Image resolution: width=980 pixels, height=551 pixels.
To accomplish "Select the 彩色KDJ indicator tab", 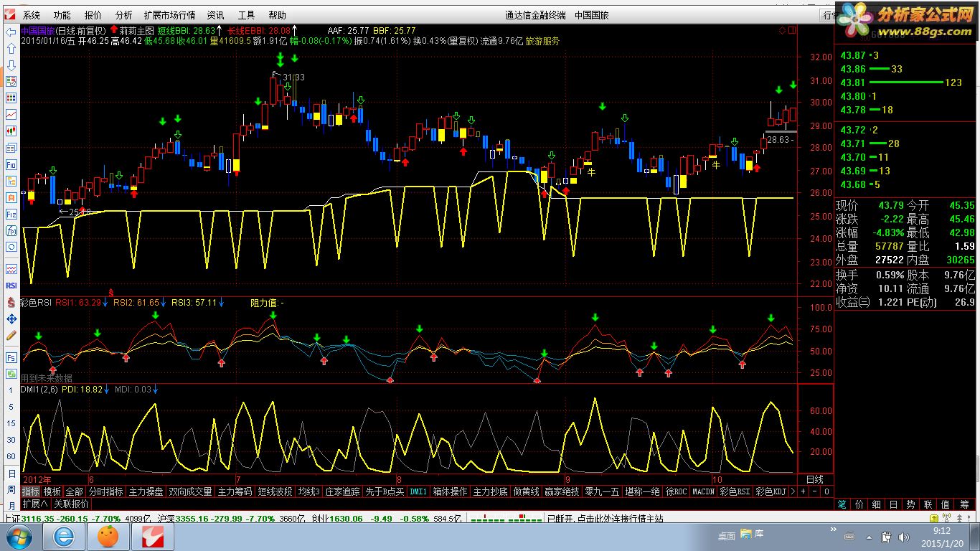I will coord(771,492).
